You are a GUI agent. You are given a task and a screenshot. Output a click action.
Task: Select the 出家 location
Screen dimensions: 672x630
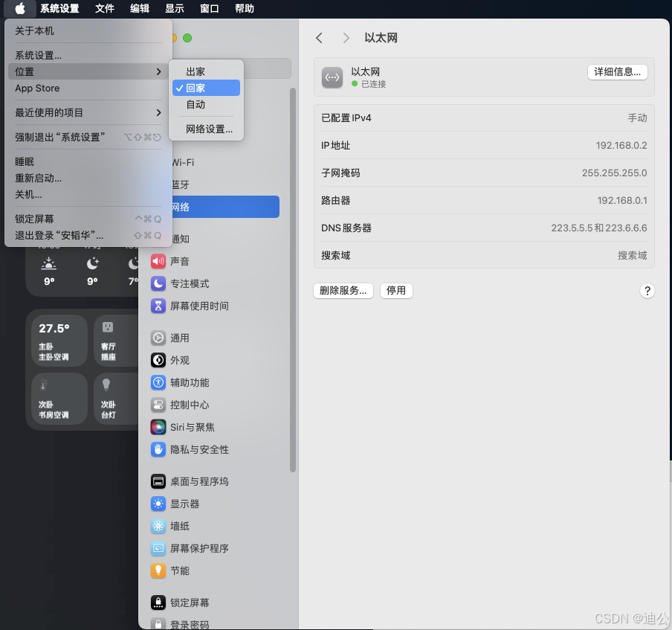[206, 71]
